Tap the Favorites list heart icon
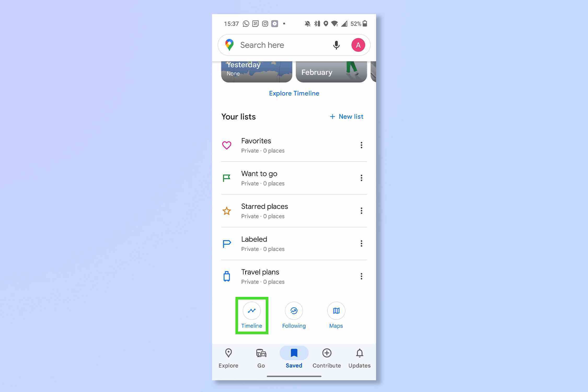Viewport: 588px width, 392px height. coord(227,145)
